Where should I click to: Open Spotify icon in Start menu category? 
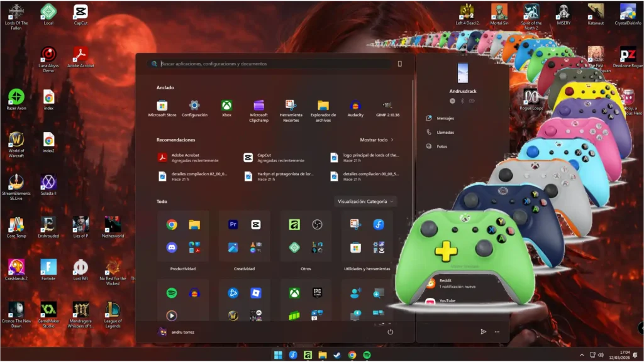[x=172, y=293]
